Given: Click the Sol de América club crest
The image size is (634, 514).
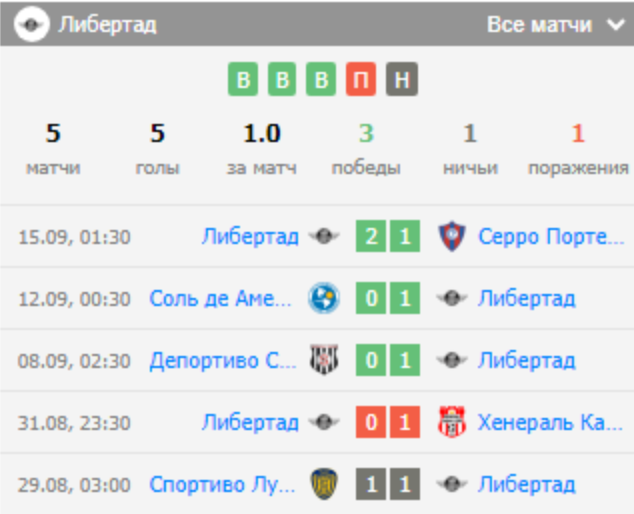Looking at the screenshot, I should coord(324,298).
